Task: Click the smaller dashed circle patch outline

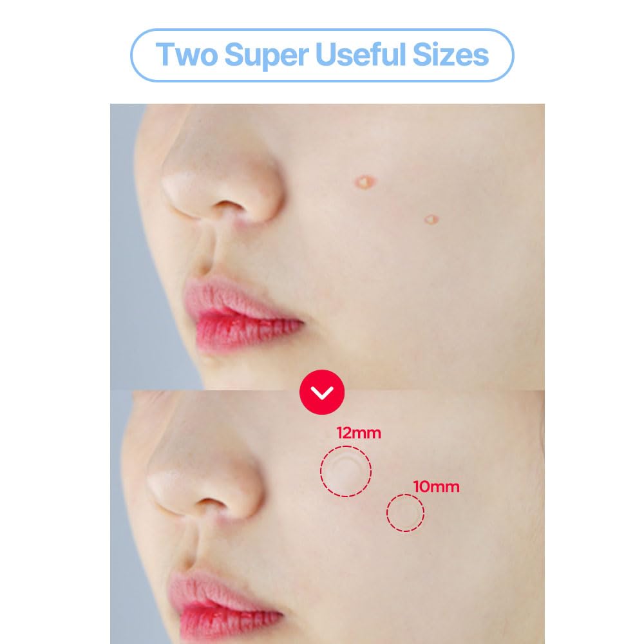Action: click(405, 513)
